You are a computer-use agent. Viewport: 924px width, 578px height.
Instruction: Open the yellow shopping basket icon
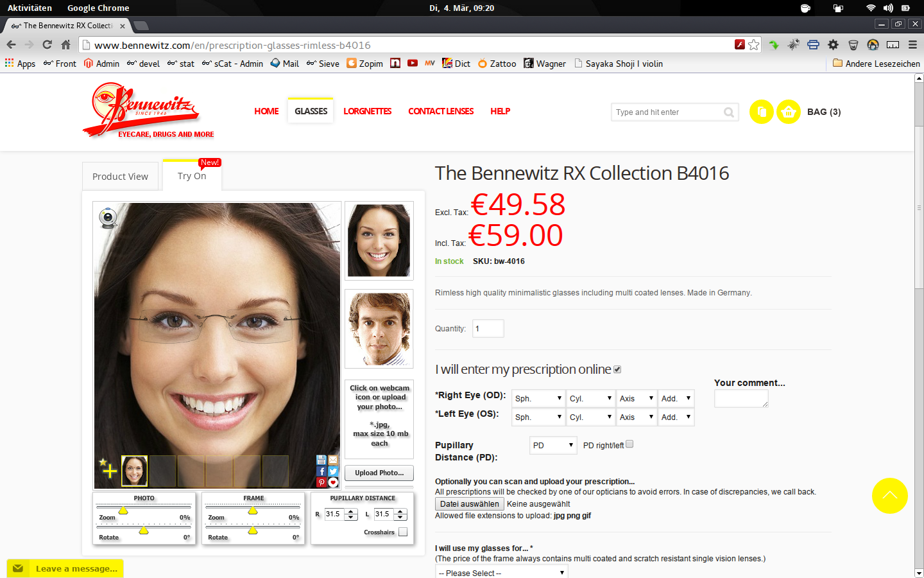pyautogui.click(x=788, y=112)
